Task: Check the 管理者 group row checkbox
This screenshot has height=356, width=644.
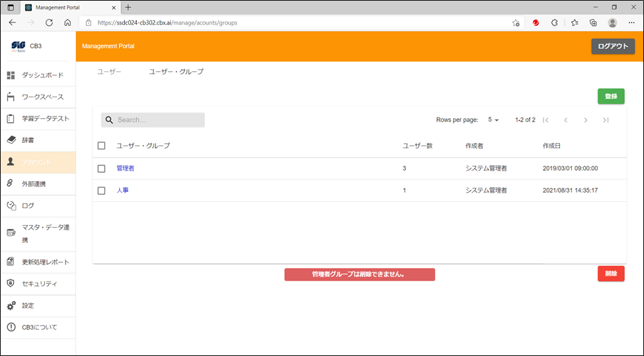Action: coord(101,169)
